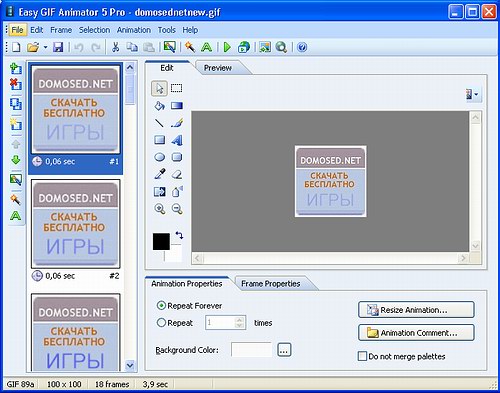Click the Resize Animation button
This screenshot has width=500, height=393.
[x=416, y=310]
